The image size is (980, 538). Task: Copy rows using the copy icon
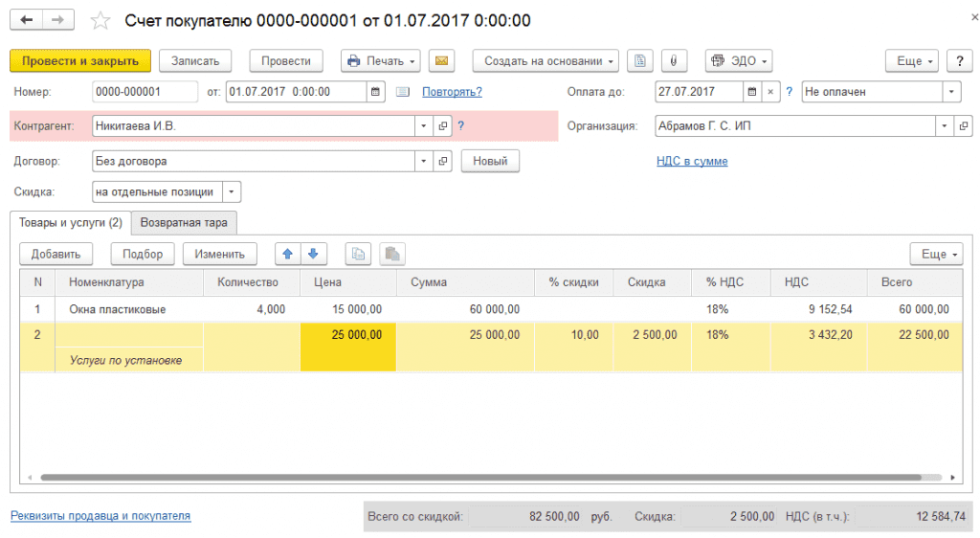(358, 254)
